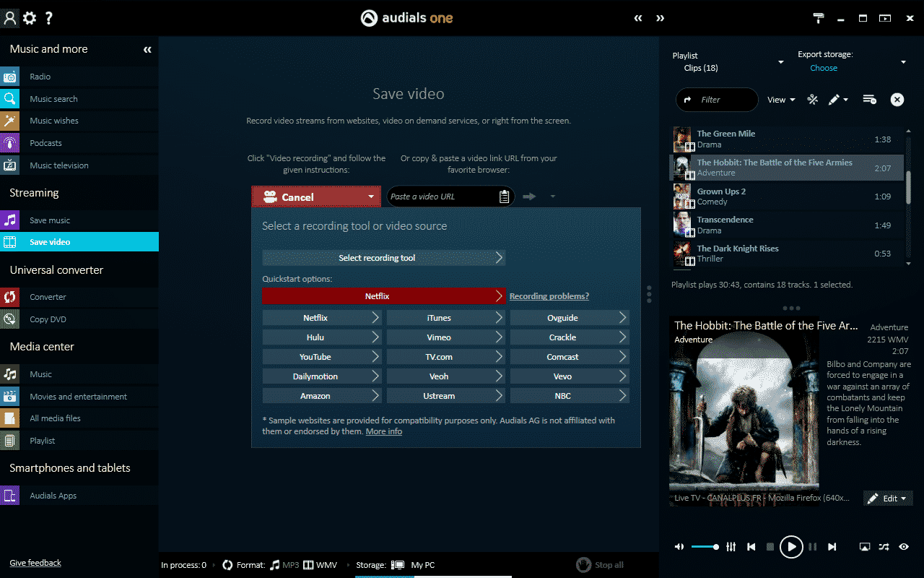
Task: Toggle shuffle playback
Action: pyautogui.click(x=884, y=547)
